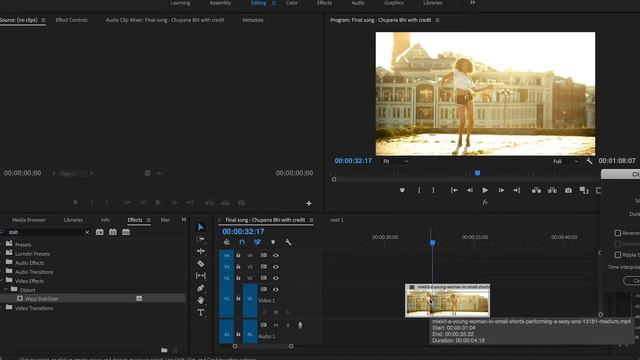
Task: Filter effects by 32-bit Color icon
Action: click(x=113, y=232)
